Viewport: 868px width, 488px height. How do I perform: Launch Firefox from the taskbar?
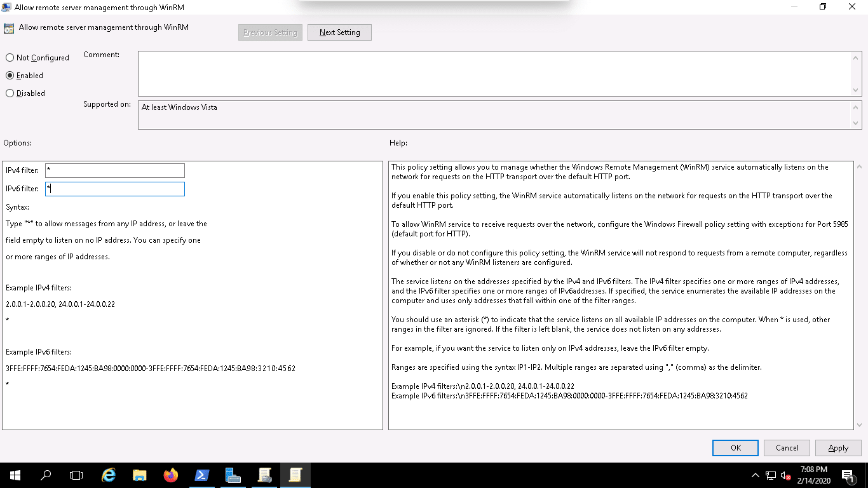click(170, 475)
